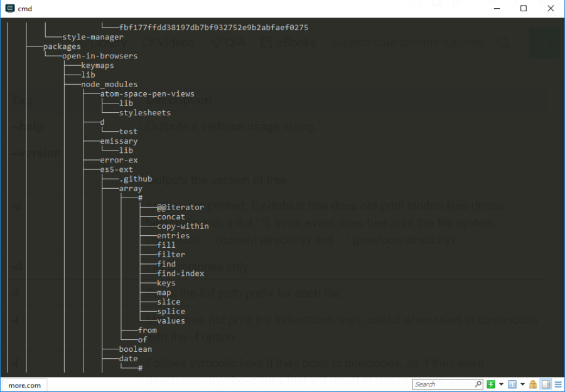Toggle the lock icon on the bottom toolbar
Image resolution: width=565 pixels, height=392 pixels.
point(534,384)
